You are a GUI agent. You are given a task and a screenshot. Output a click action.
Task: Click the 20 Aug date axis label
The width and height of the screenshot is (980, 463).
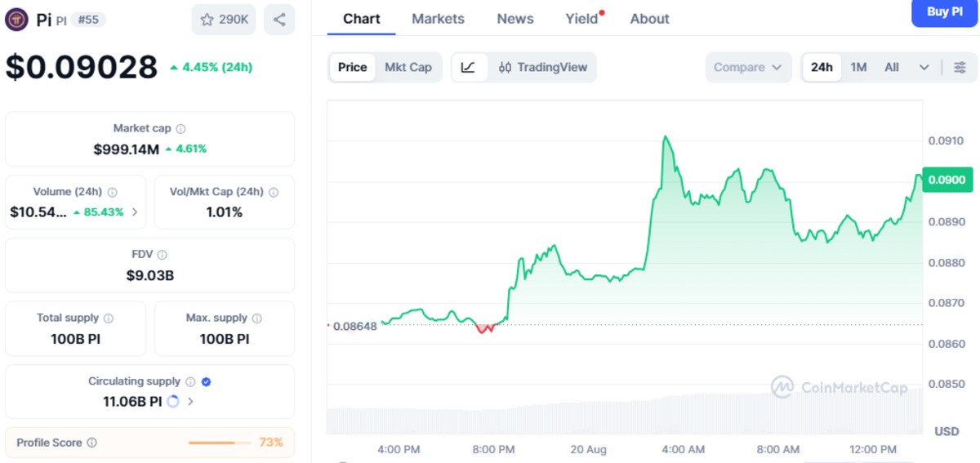(589, 449)
